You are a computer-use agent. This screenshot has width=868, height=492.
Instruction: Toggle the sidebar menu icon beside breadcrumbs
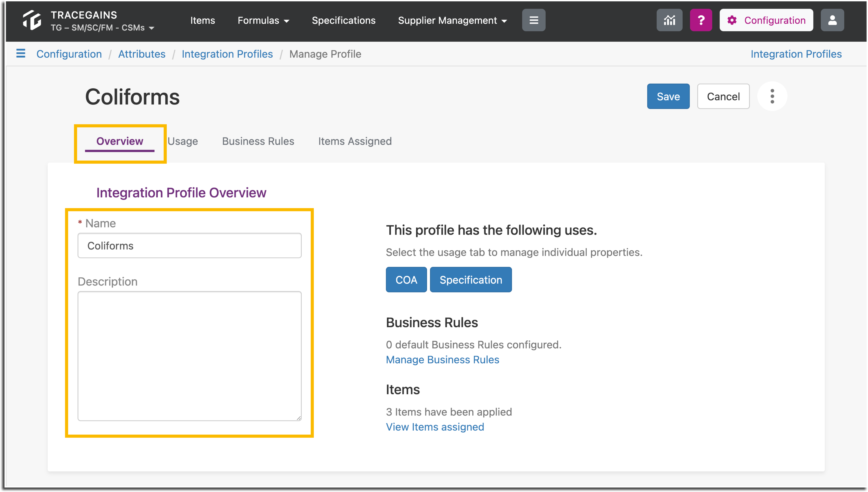tap(21, 53)
